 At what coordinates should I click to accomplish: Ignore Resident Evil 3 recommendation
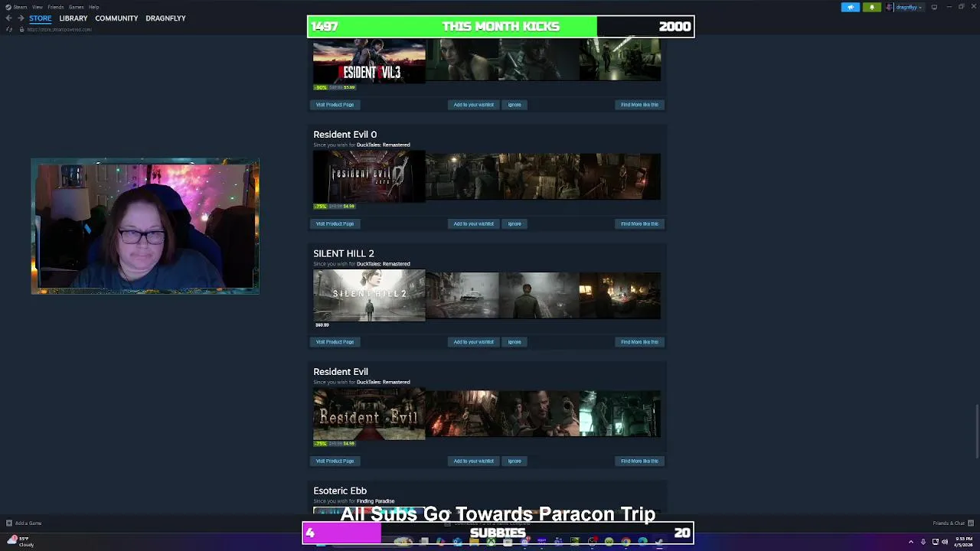pyautogui.click(x=514, y=105)
